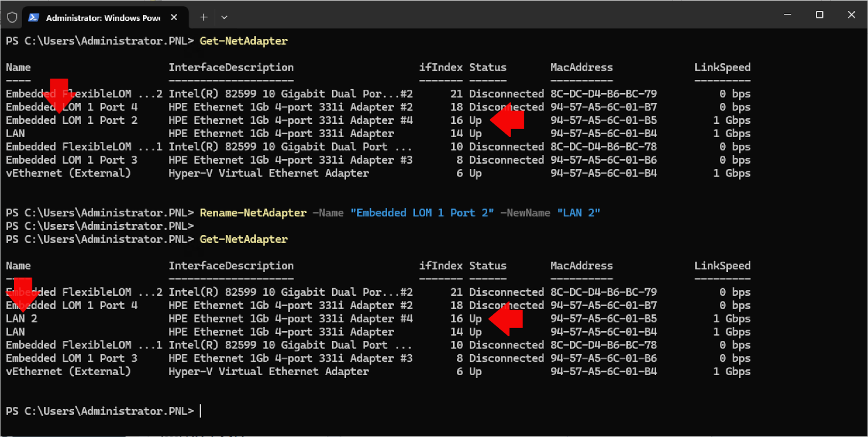Image resolution: width=868 pixels, height=437 pixels.
Task: Click "Hyper-V Virtual Ethernet Adapter" in the second table
Action: [x=269, y=372]
